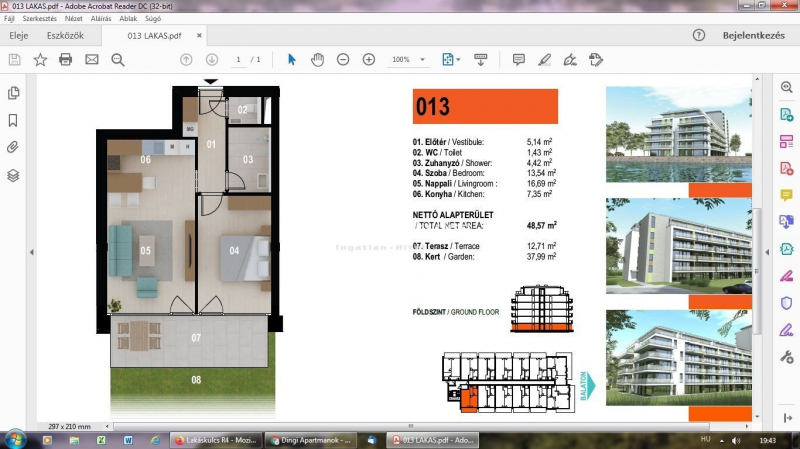Click the print icon in toolbar

66,60
